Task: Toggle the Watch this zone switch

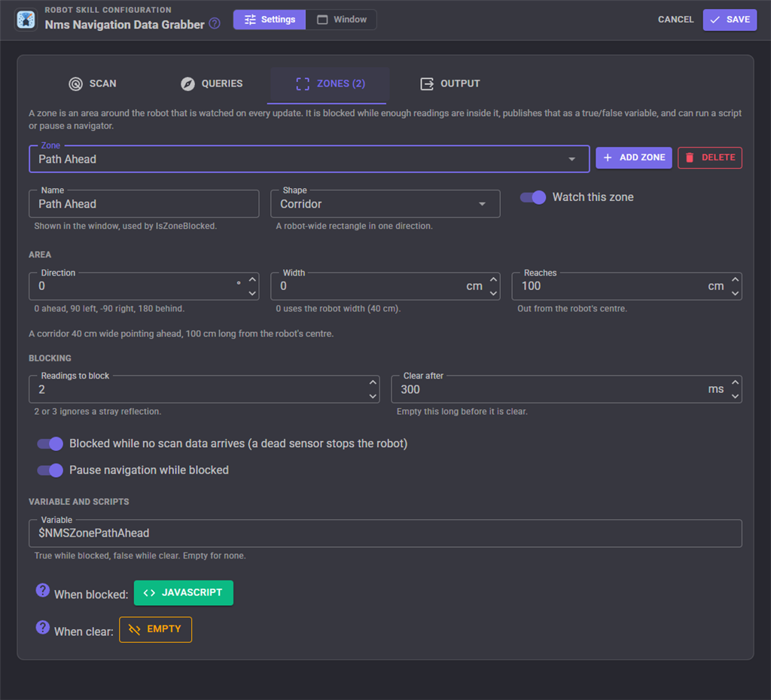Action: (x=533, y=197)
